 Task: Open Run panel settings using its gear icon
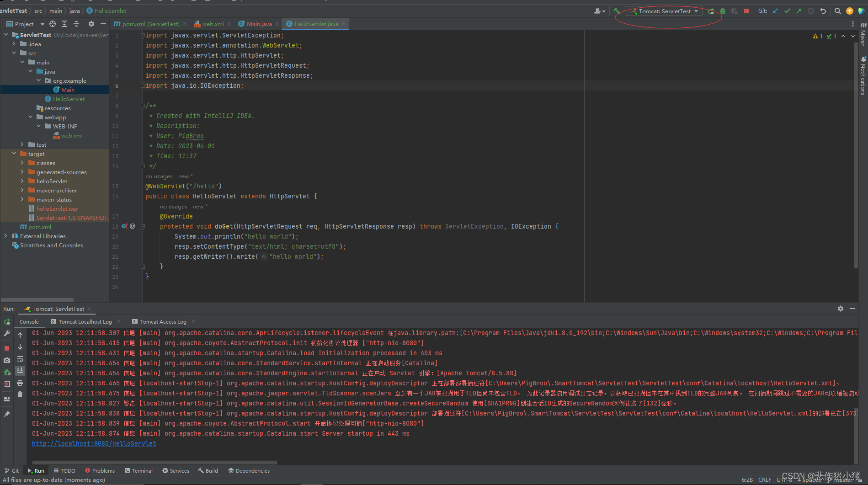pos(841,309)
